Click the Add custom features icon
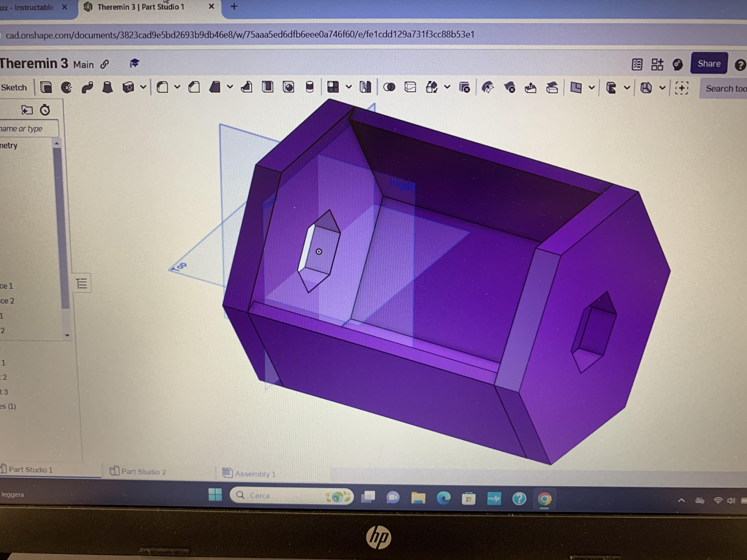The height and width of the screenshot is (560, 747). 681,88
